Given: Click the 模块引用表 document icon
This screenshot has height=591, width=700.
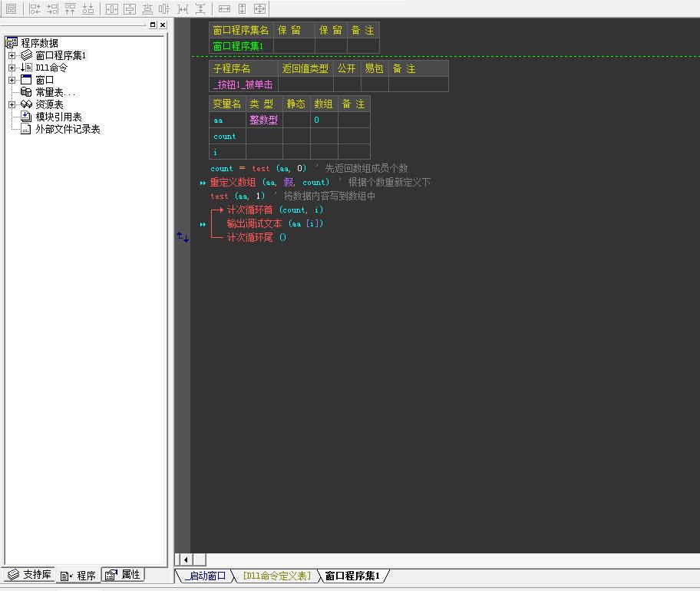Looking at the screenshot, I should click(x=26, y=117).
